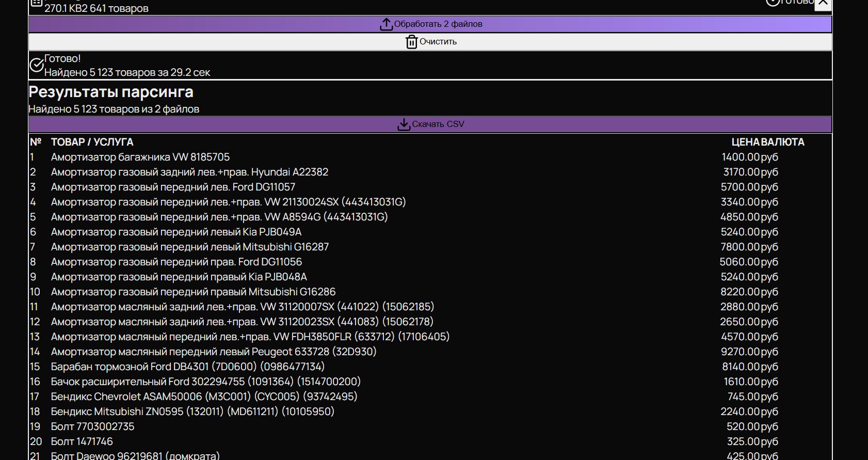Select row Бендикс Mitsubishi ZN0595
Viewport: 868px width, 460px height.
click(x=430, y=411)
